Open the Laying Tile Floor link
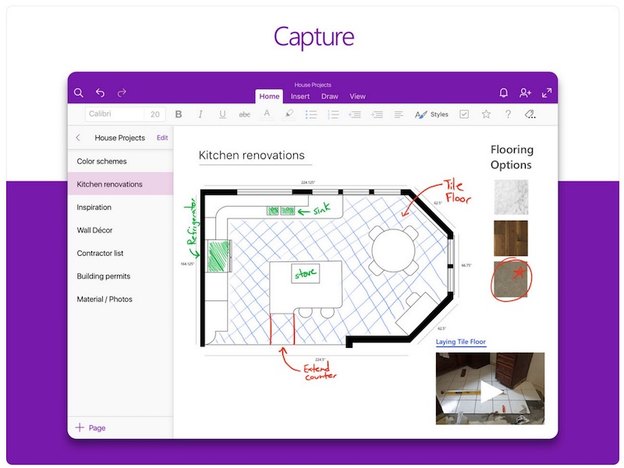 click(x=460, y=342)
